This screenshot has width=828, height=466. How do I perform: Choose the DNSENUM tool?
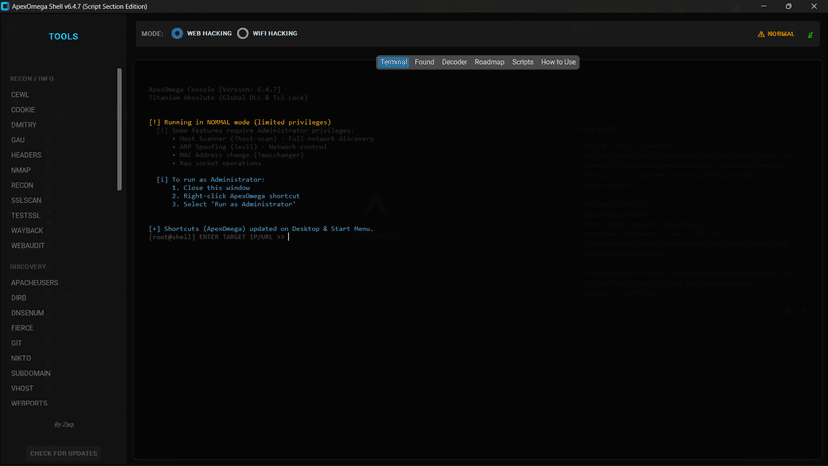pyautogui.click(x=27, y=313)
